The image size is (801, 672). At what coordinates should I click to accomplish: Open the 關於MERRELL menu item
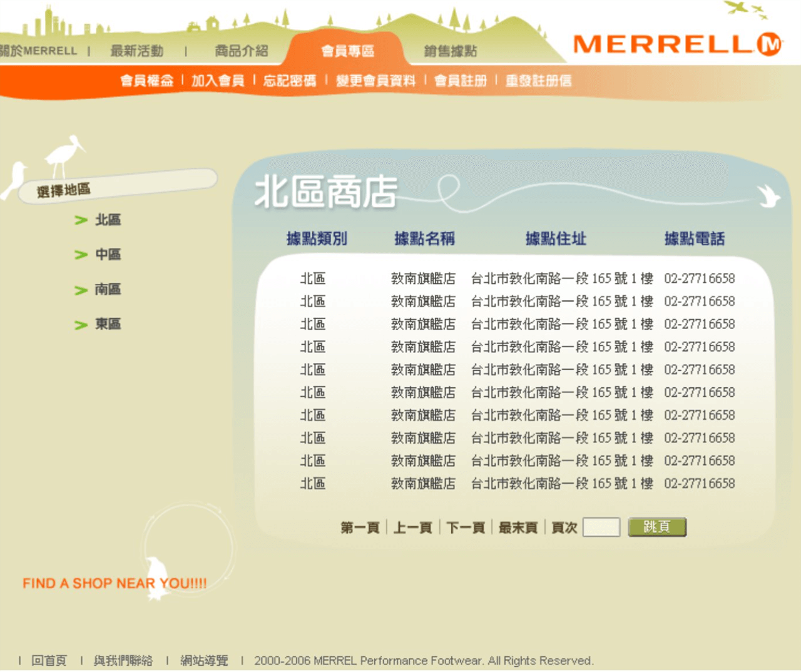pyautogui.click(x=38, y=51)
